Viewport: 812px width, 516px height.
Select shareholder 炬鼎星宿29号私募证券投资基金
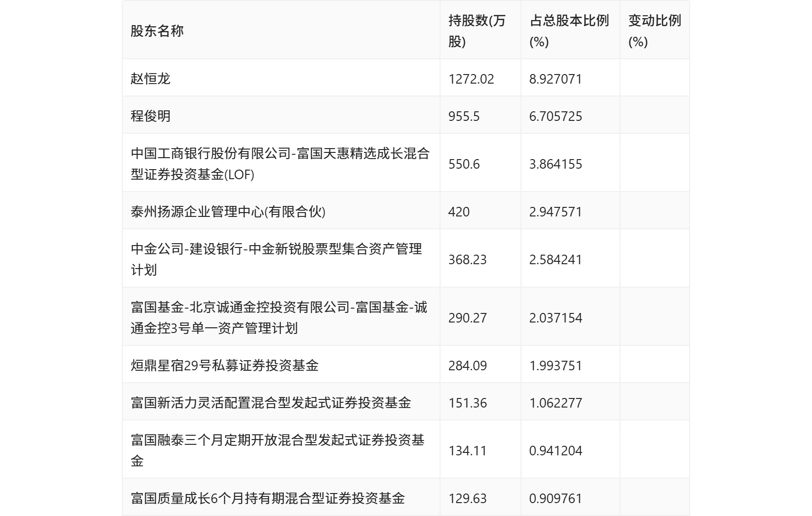(224, 365)
